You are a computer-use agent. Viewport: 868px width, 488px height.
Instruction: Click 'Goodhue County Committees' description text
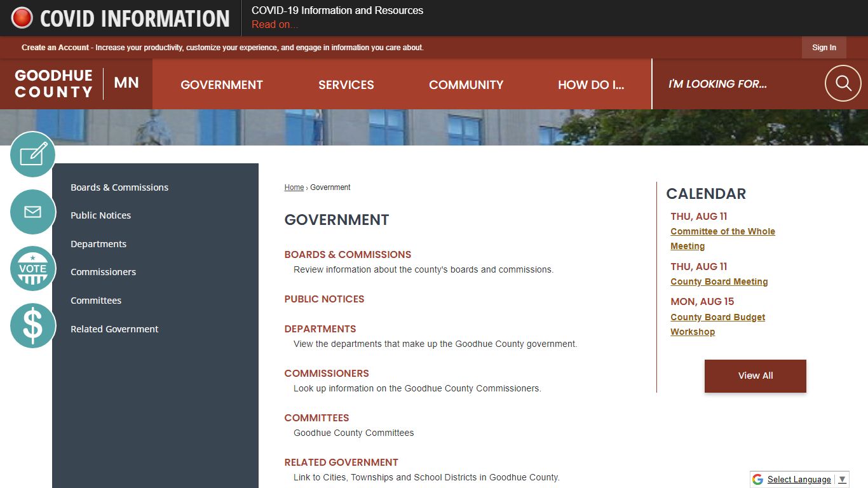(353, 433)
